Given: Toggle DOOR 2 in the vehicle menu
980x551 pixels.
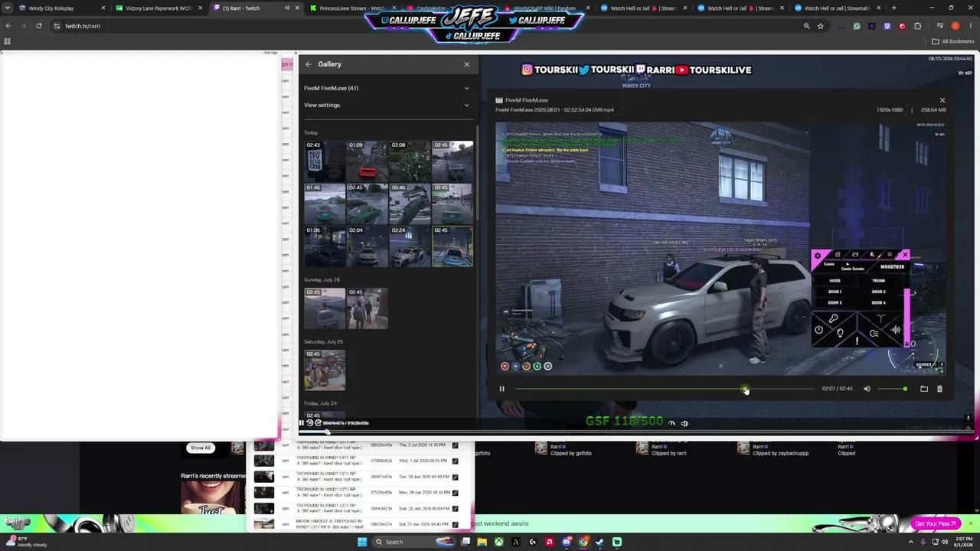Looking at the screenshot, I should tap(878, 292).
